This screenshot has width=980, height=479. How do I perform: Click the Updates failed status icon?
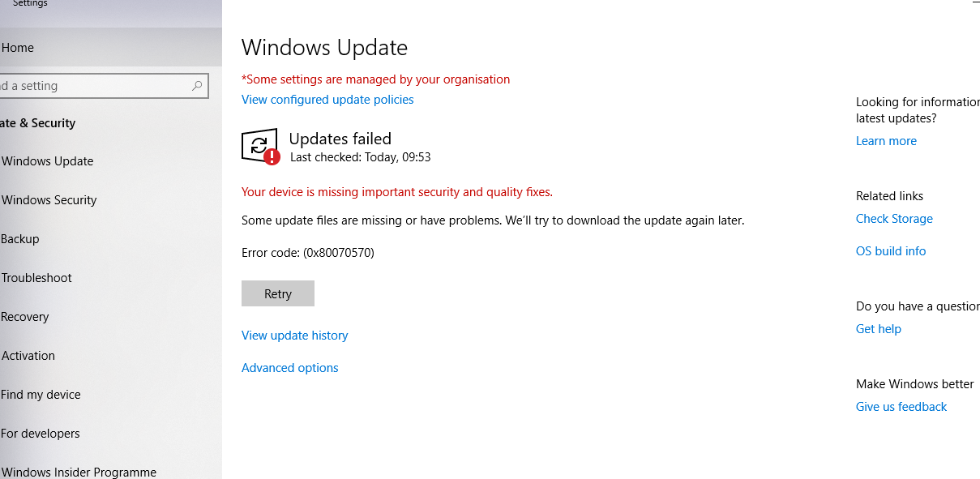[260, 147]
